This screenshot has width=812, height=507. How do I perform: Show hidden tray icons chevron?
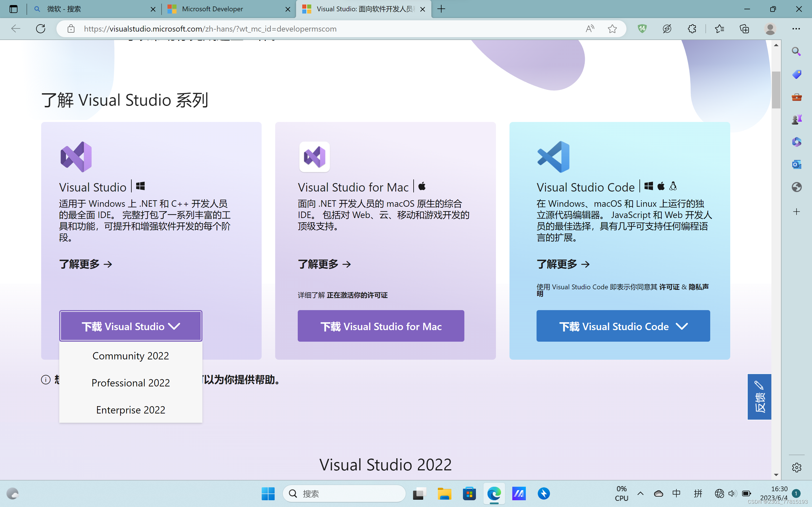pos(640,493)
